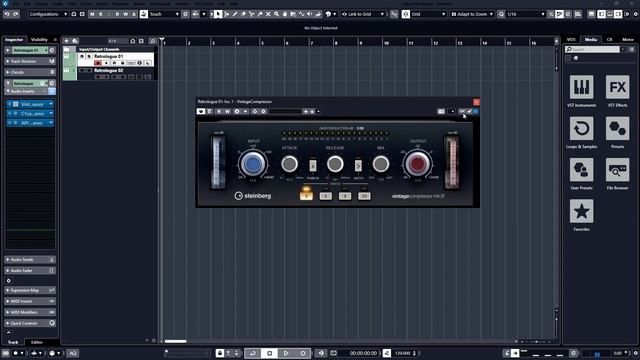640x360 pixels.
Task: Select ratio 8 button on compressor
Action: tap(344, 196)
